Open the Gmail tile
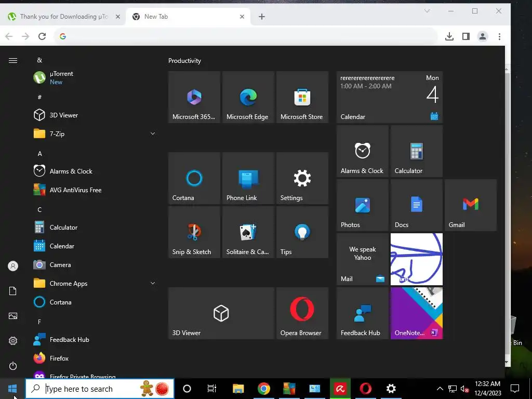 click(x=471, y=205)
